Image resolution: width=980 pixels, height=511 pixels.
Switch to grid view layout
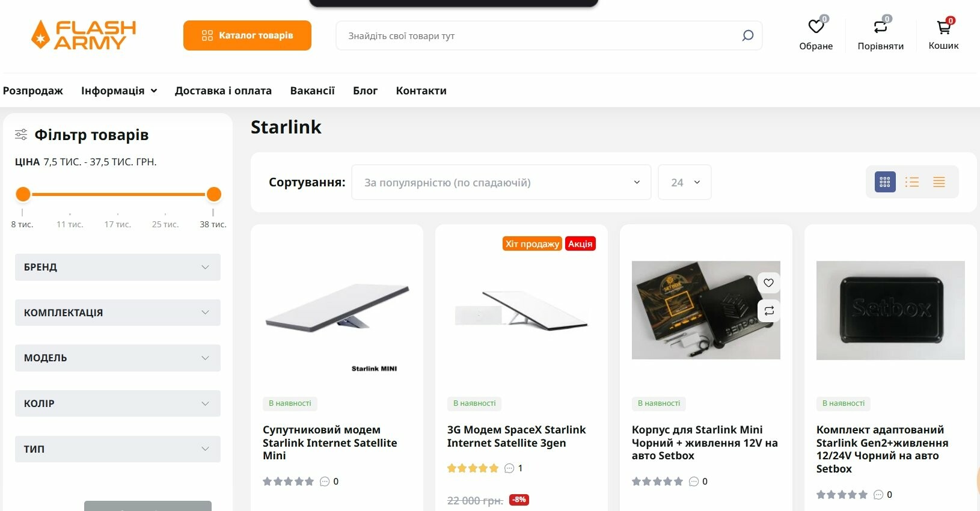click(884, 182)
